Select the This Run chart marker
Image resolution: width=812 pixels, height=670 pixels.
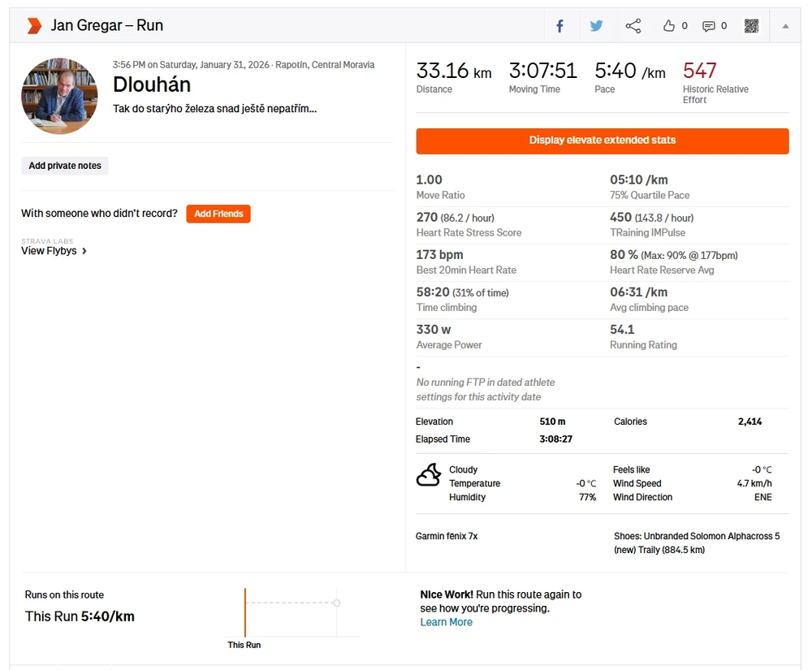pos(244,613)
